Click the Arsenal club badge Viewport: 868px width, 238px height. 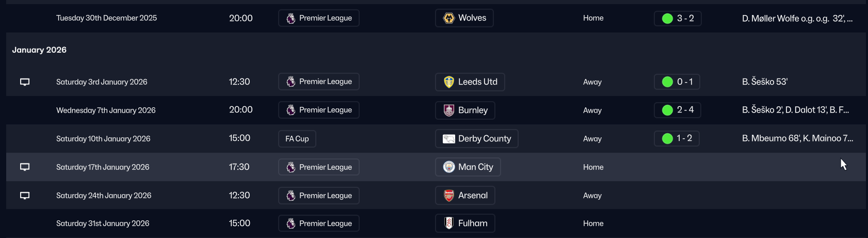(x=449, y=196)
